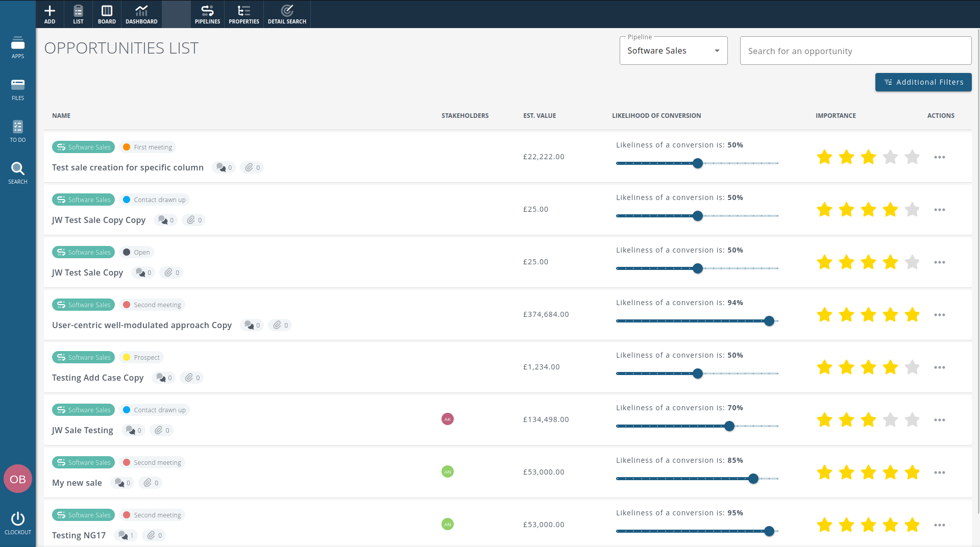
Task: Open the Dashboard view
Action: (141, 14)
